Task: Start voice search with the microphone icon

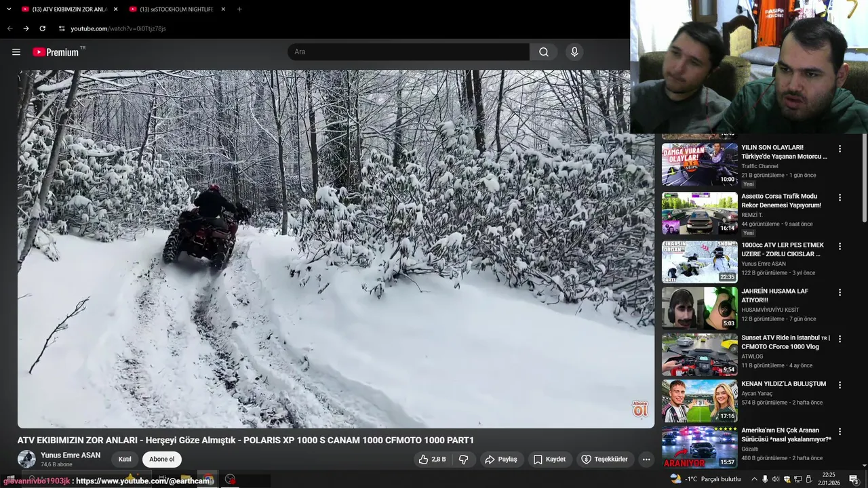Action: click(574, 52)
